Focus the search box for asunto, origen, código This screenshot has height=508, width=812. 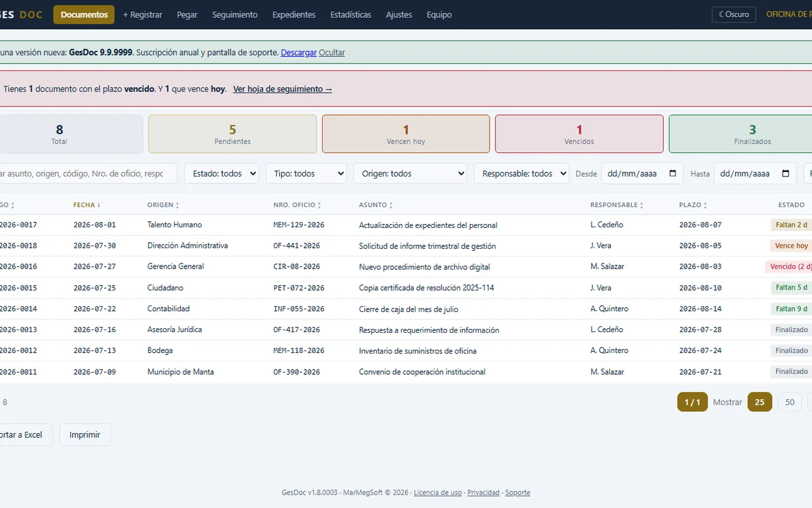click(x=88, y=173)
